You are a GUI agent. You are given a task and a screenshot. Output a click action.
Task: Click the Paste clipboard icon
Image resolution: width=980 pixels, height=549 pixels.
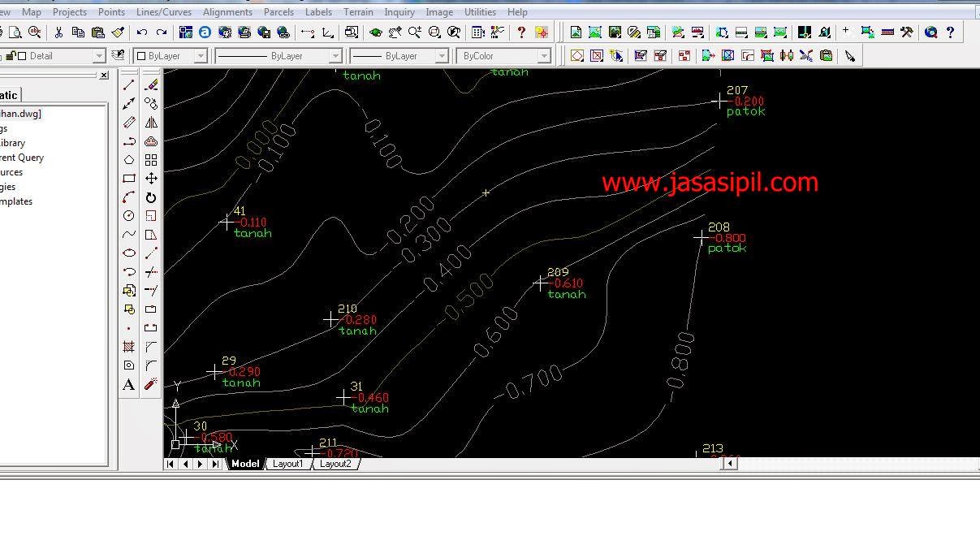coord(97,32)
